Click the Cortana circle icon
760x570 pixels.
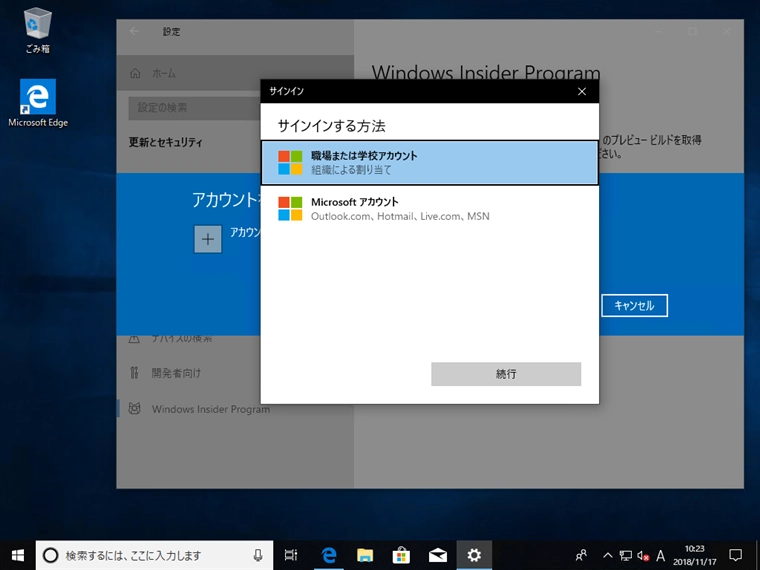point(50,555)
